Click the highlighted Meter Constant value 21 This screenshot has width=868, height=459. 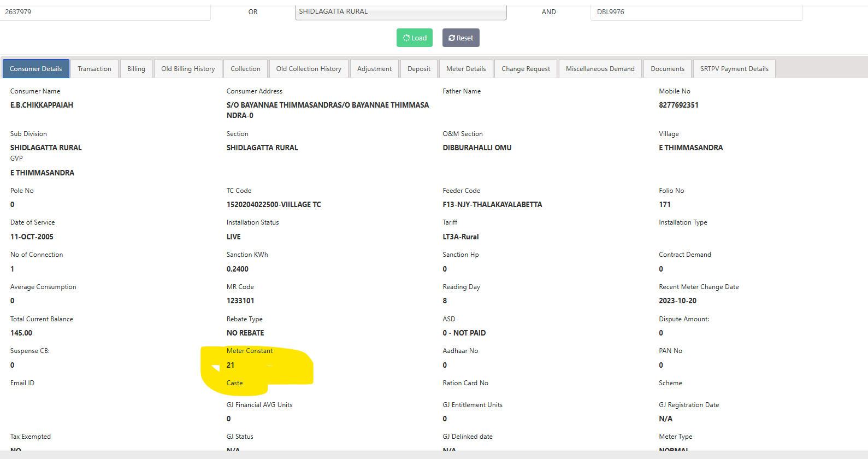point(231,365)
